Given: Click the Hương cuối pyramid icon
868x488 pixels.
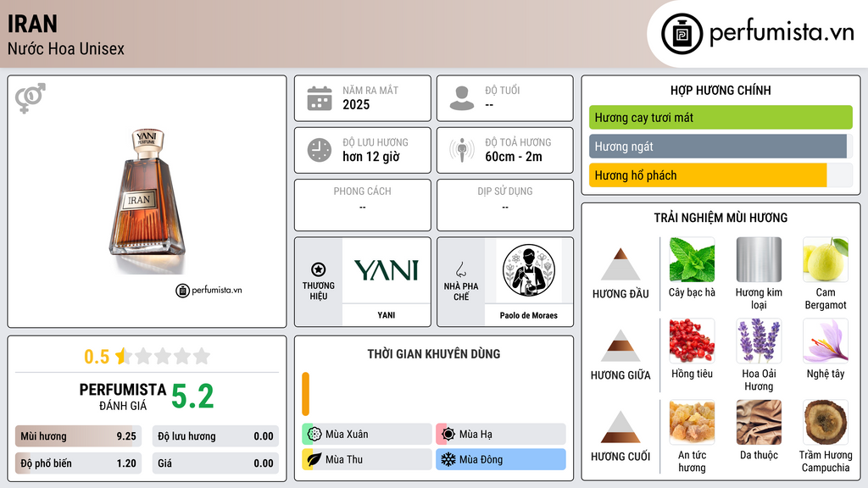Looking at the screenshot, I should (620, 427).
